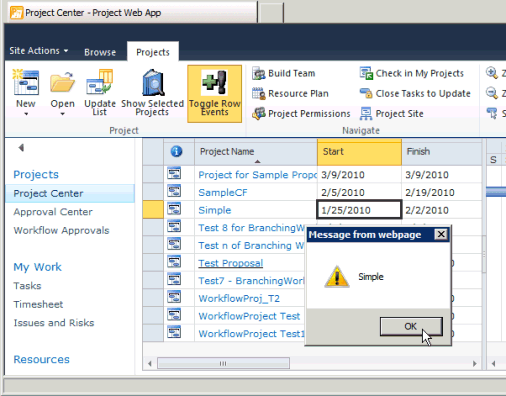Image resolution: width=506 pixels, height=396 pixels.
Task: Open the Projects navigation heading
Action: (36, 174)
